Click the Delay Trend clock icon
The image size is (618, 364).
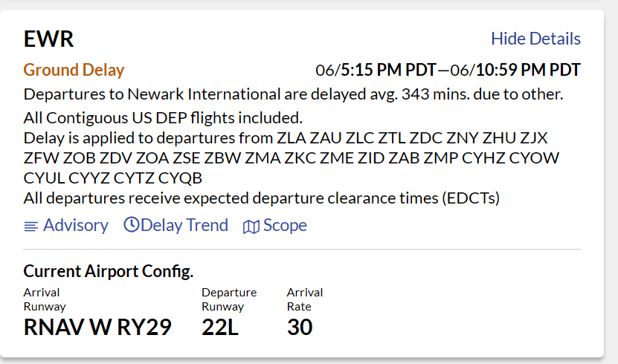131,225
